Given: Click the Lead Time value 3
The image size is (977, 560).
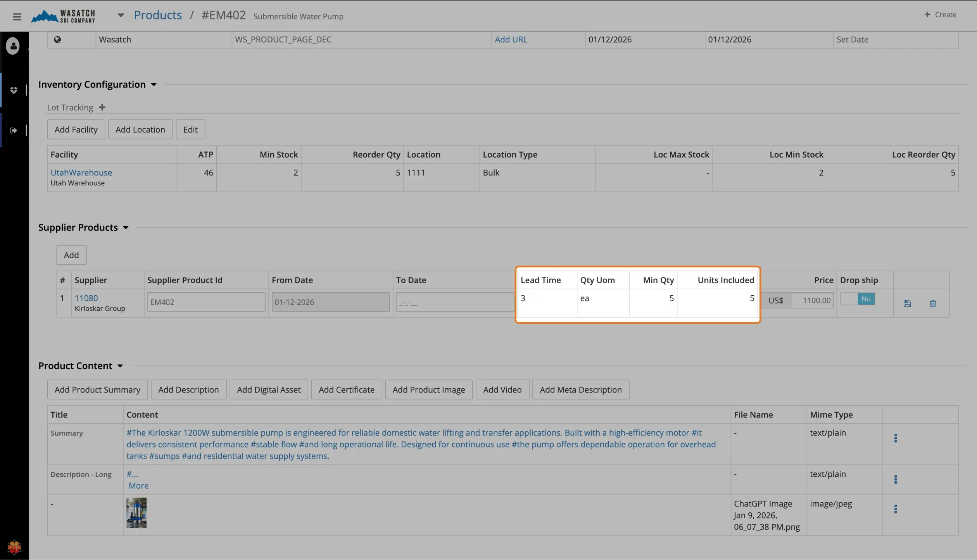Looking at the screenshot, I should [523, 298].
